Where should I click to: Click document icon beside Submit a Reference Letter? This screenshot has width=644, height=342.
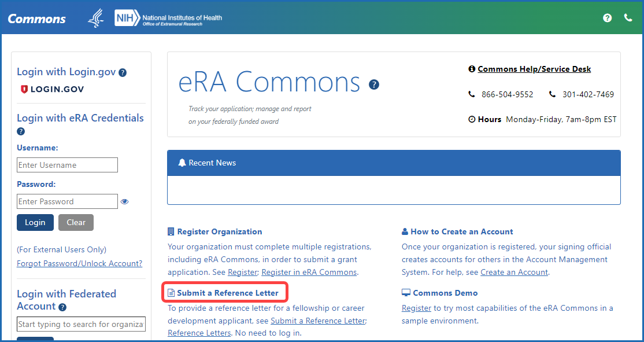[171, 293]
